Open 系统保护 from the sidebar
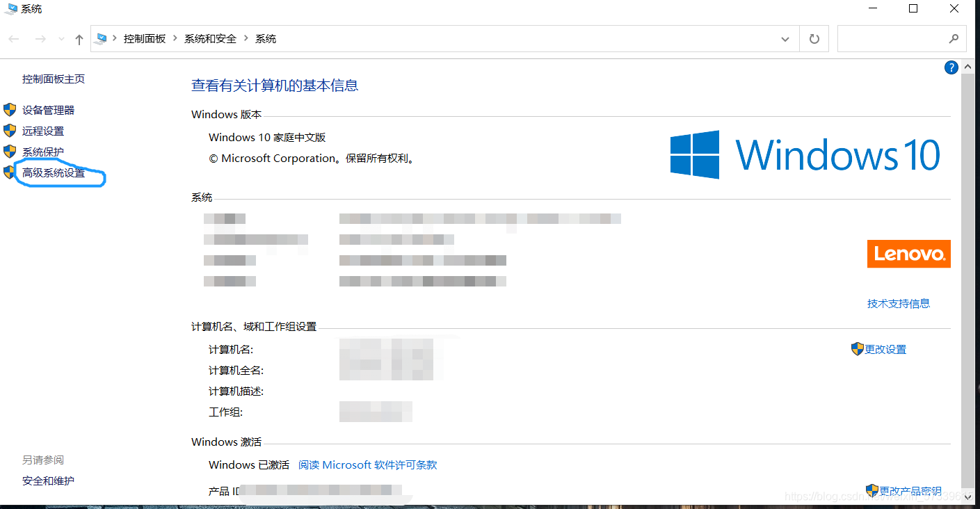This screenshot has height=509, width=980. click(42, 152)
